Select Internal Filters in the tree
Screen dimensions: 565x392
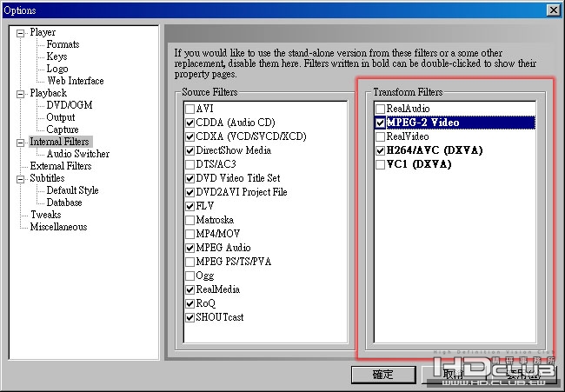(59, 142)
